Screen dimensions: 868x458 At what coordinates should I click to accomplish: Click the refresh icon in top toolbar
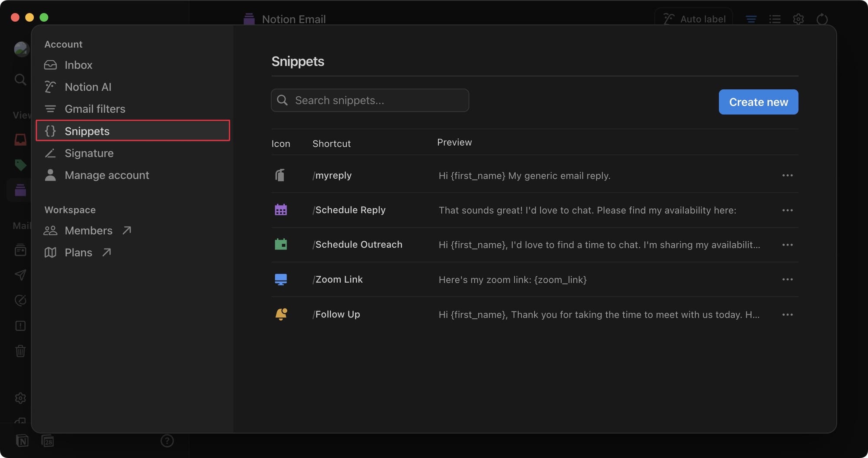tap(822, 19)
